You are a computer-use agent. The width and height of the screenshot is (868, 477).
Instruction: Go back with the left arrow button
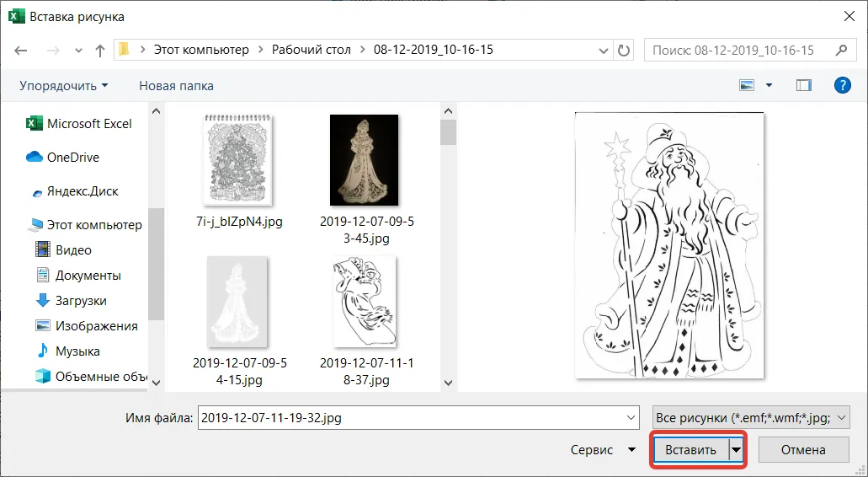pyautogui.click(x=21, y=51)
